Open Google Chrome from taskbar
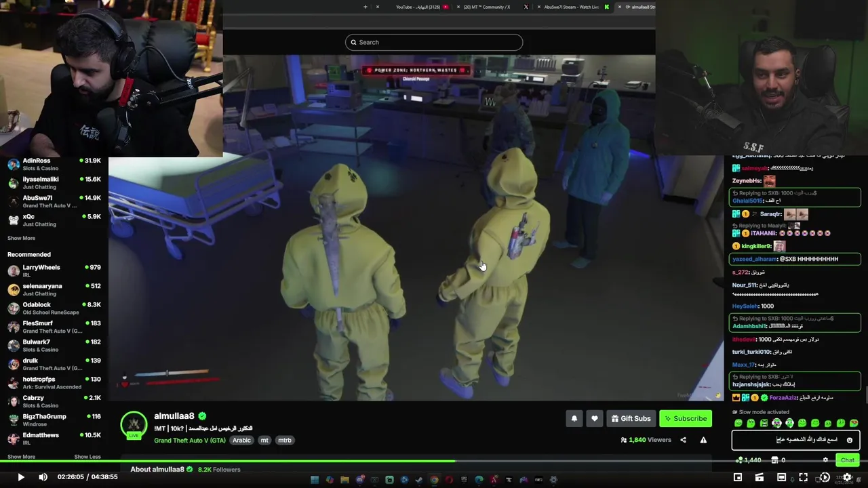Image resolution: width=868 pixels, height=488 pixels. (x=435, y=480)
